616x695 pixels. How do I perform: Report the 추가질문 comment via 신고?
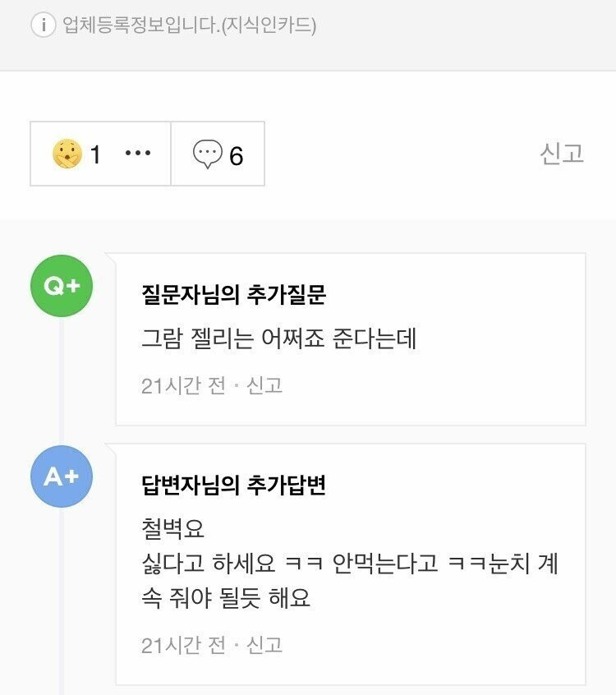coord(264,386)
